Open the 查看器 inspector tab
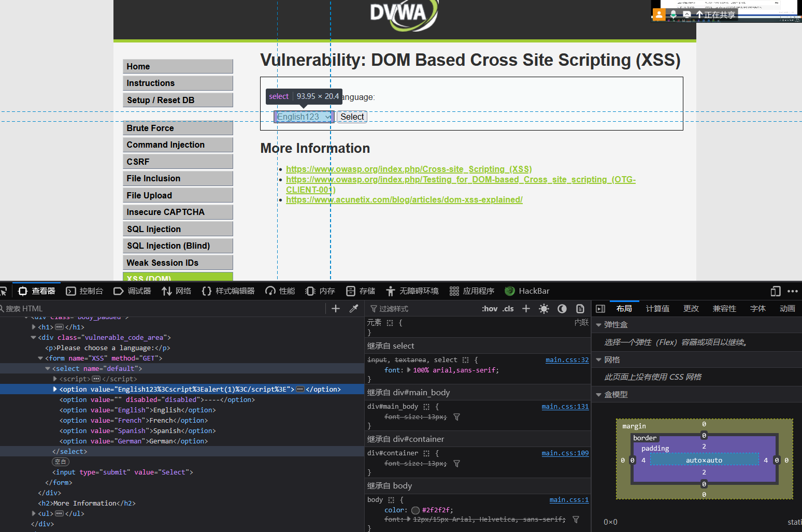Screen dimensions: 802x532 (x=37, y=291)
